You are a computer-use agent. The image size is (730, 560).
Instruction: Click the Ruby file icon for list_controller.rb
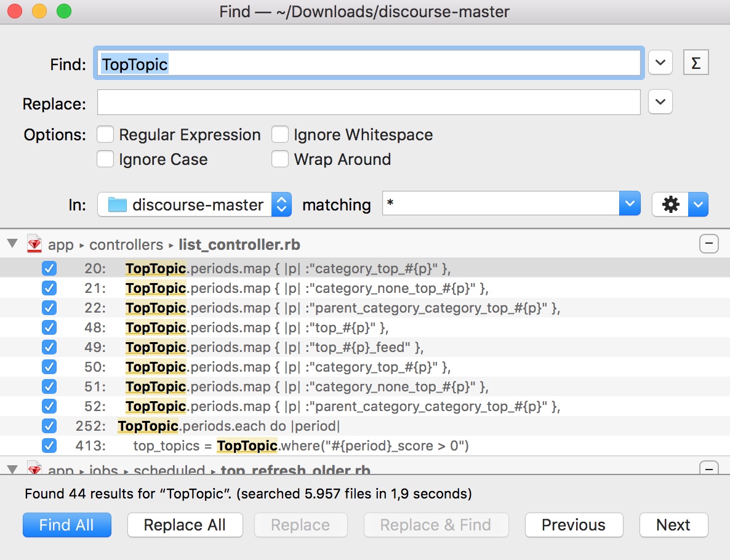tap(34, 244)
